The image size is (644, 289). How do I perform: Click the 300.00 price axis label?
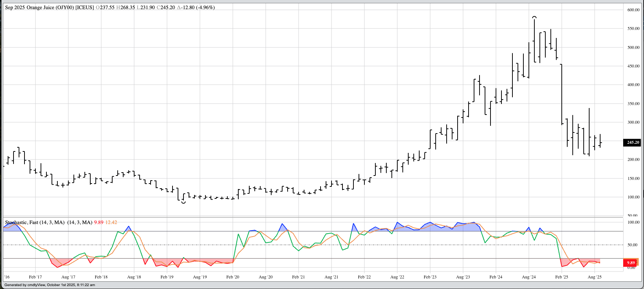point(633,122)
